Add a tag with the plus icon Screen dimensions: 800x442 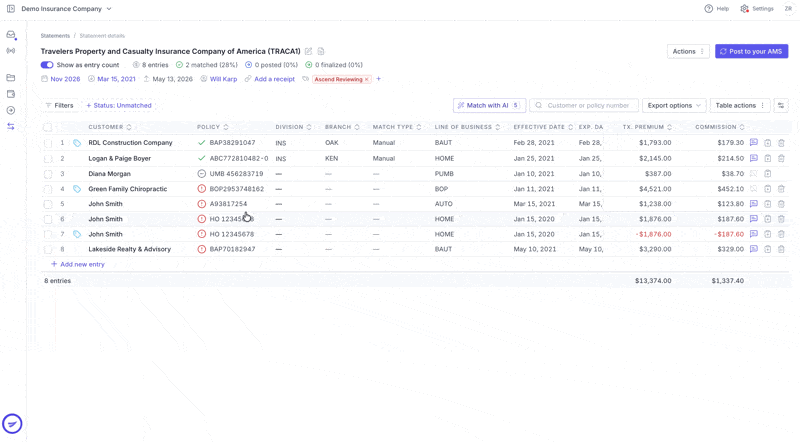coord(379,79)
